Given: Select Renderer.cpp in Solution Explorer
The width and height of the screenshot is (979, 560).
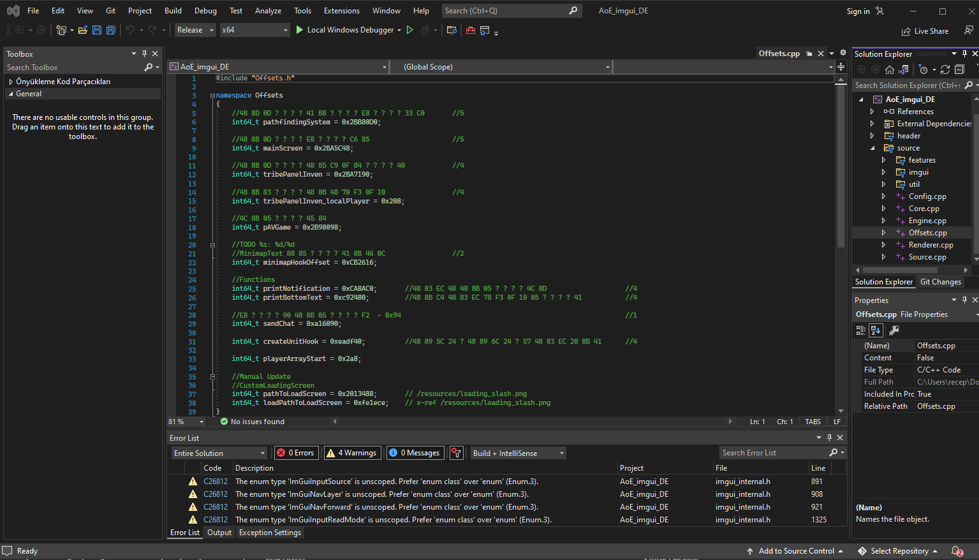Looking at the screenshot, I should pos(931,245).
